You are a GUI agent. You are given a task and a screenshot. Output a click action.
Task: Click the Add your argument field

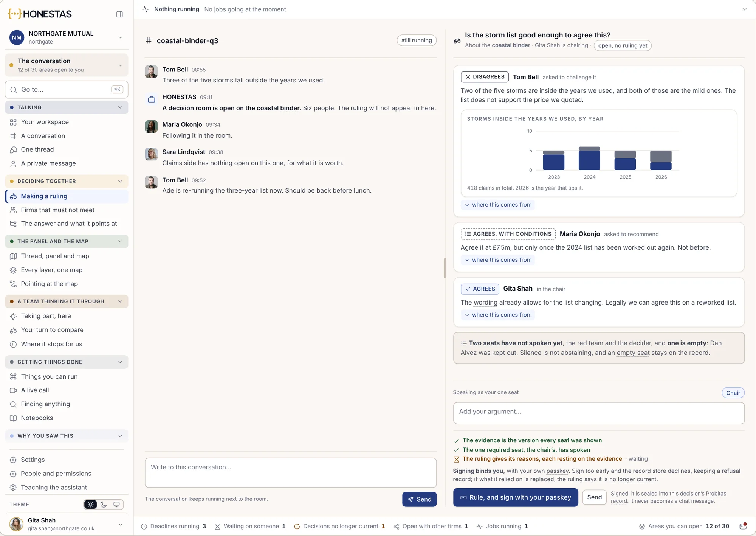[599, 413]
